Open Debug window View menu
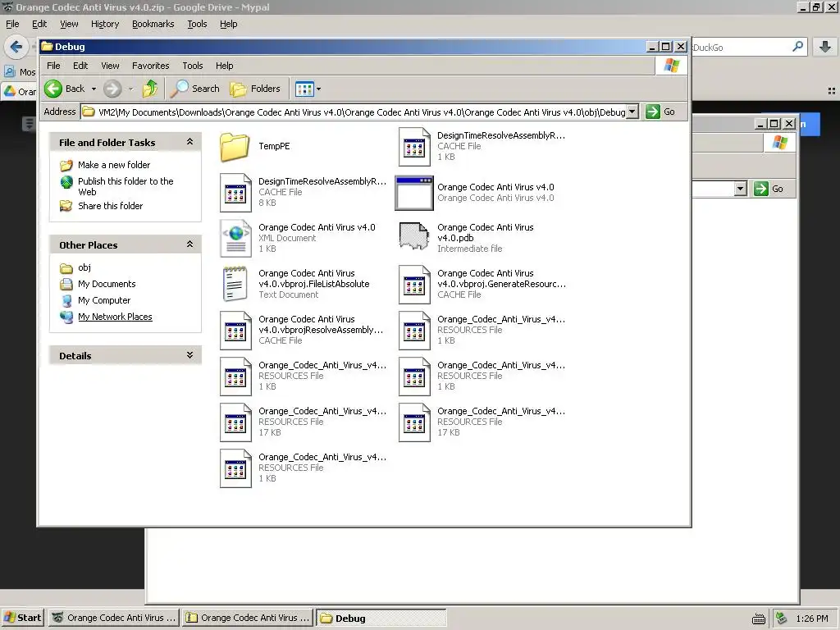Viewport: 840px width, 630px height. (x=111, y=66)
